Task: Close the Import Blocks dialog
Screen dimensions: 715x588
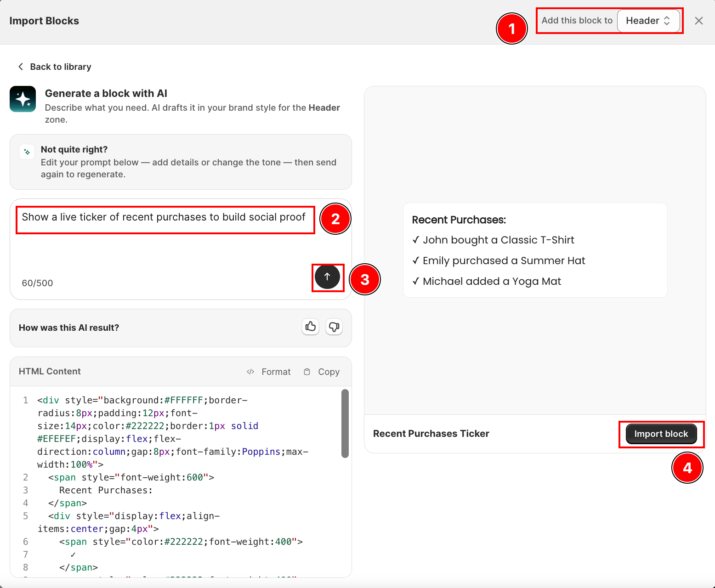Action: (x=699, y=21)
